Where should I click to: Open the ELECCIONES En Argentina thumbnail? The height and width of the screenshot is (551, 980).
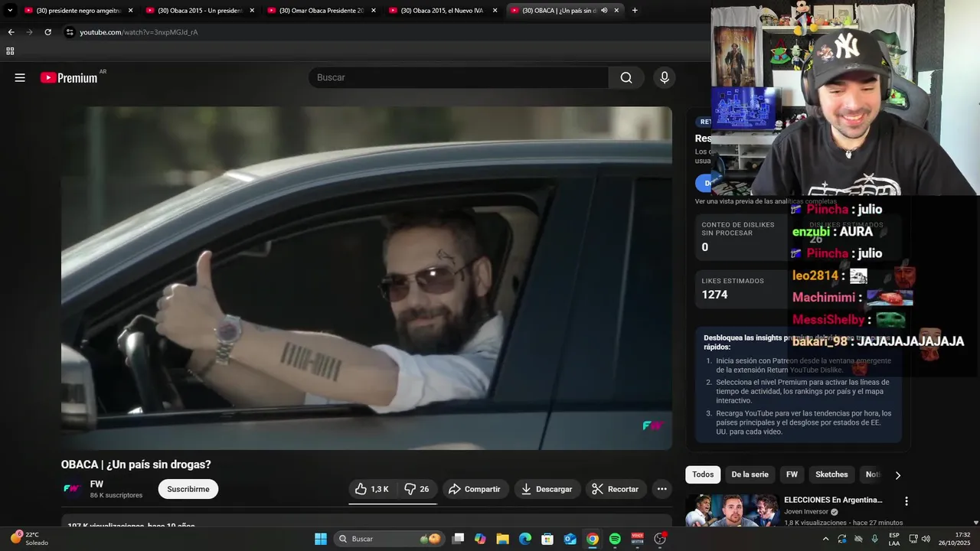[x=732, y=511]
